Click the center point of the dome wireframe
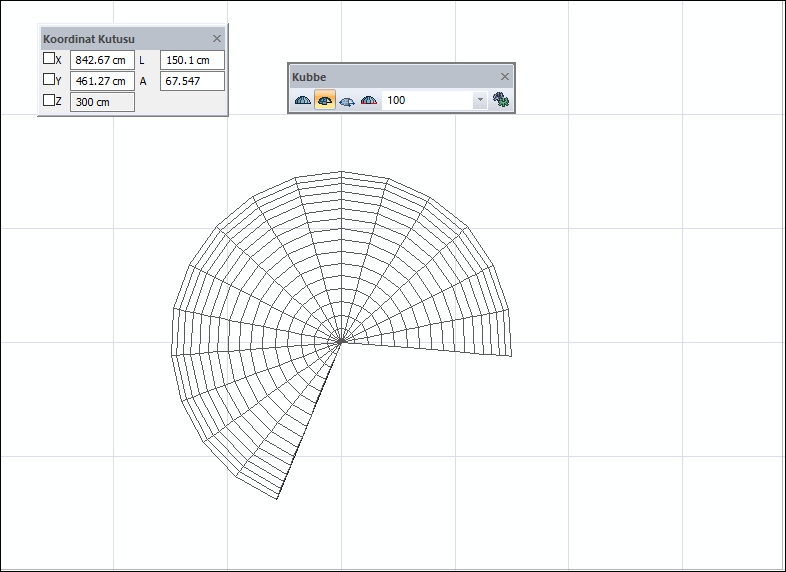 (341, 342)
